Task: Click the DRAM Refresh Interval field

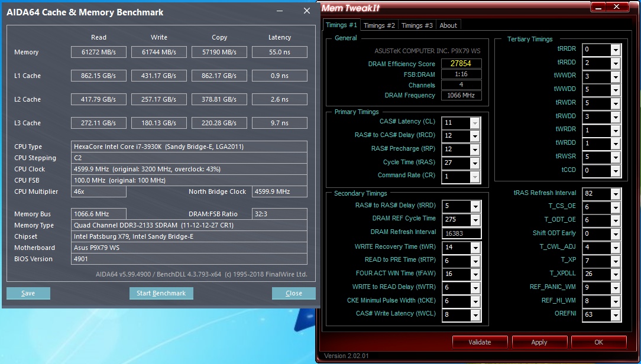Action: coord(461,233)
